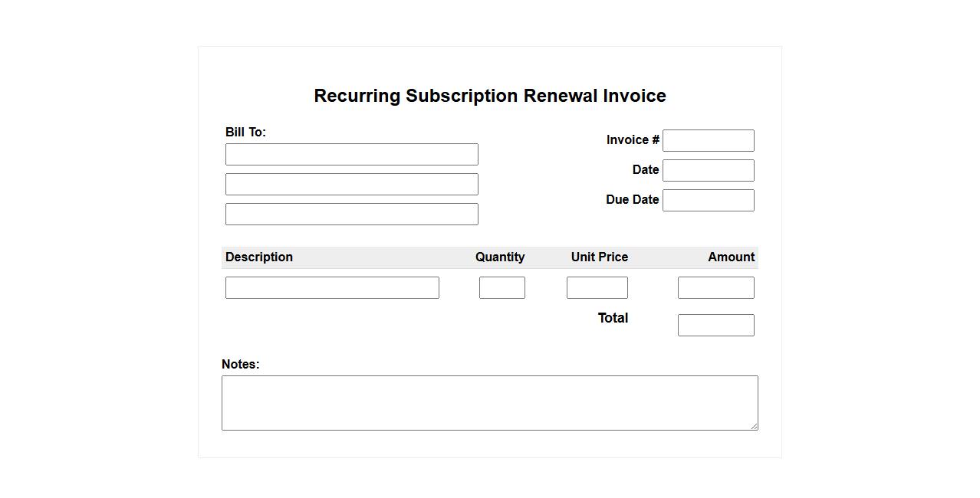The width and height of the screenshot is (980, 498).
Task: Select the third Bill To input line
Action: click(x=351, y=214)
